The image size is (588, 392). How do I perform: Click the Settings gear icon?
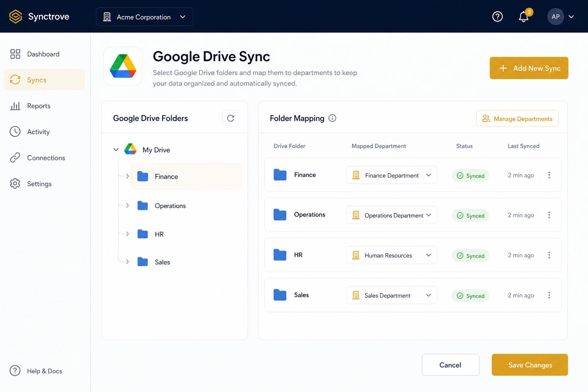coord(15,184)
